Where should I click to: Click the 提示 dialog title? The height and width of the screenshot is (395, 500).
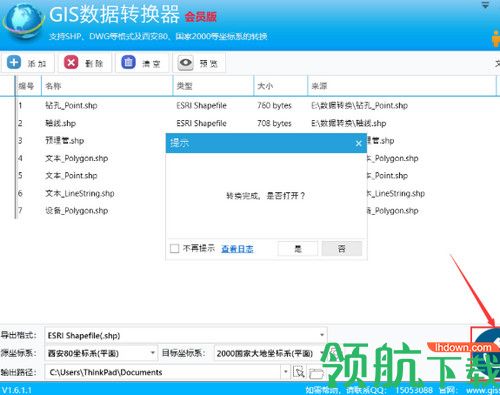(180, 143)
